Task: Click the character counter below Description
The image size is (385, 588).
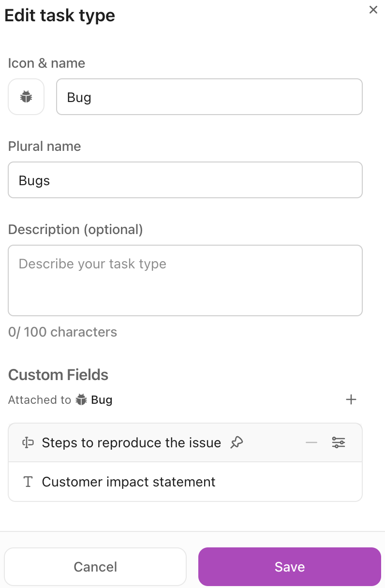Action: [x=62, y=332]
